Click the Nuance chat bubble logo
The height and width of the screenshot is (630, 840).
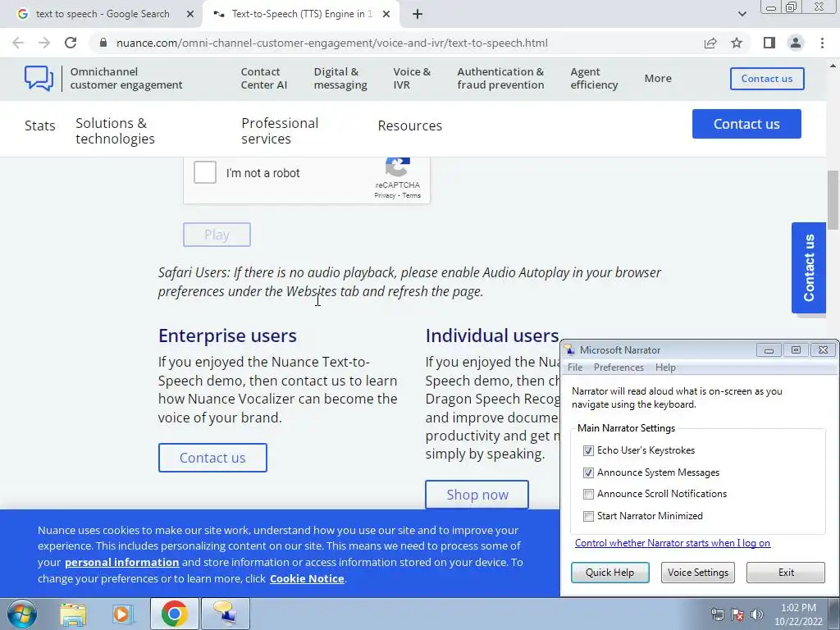[39, 78]
